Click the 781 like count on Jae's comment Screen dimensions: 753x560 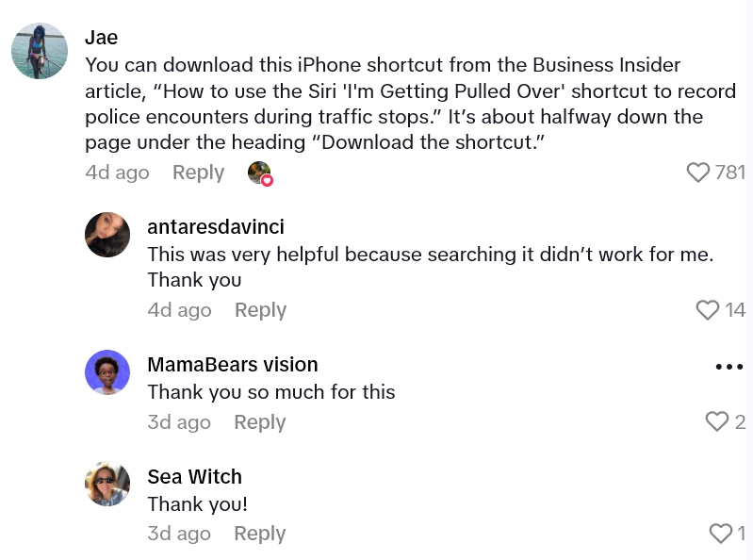tap(729, 173)
